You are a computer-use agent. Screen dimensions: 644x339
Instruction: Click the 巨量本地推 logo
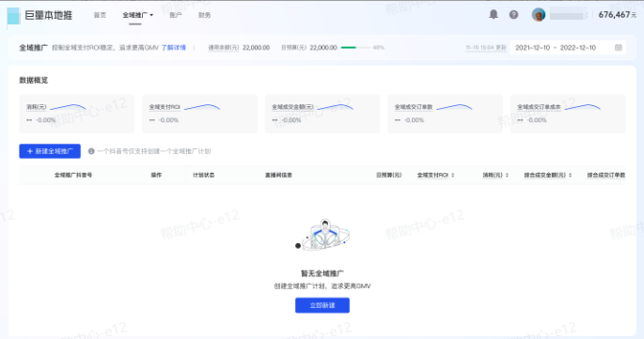tap(39, 16)
